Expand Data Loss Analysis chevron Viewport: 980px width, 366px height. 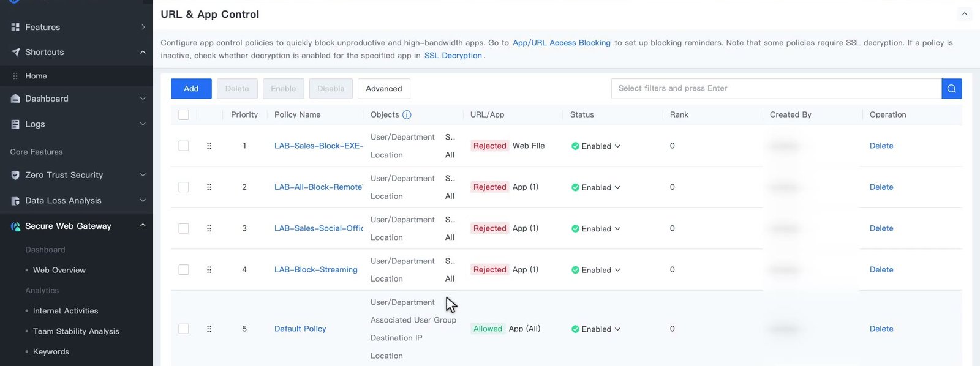(143, 201)
